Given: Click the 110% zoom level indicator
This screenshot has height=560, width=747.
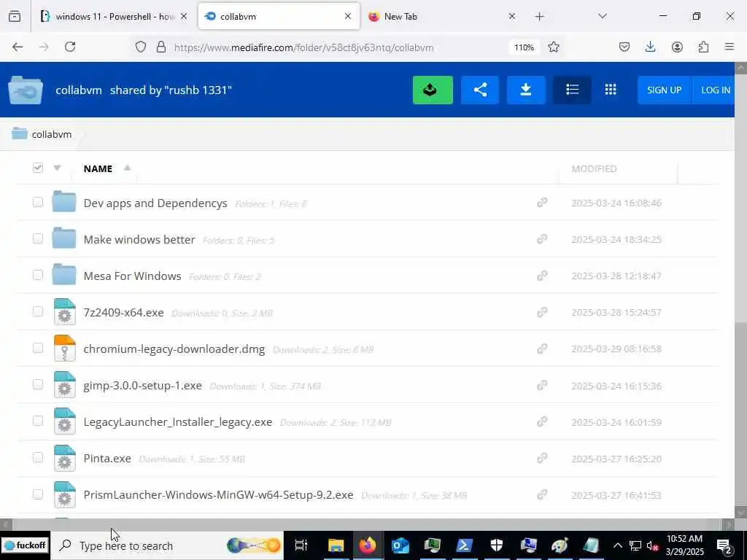Looking at the screenshot, I should 524,47.
